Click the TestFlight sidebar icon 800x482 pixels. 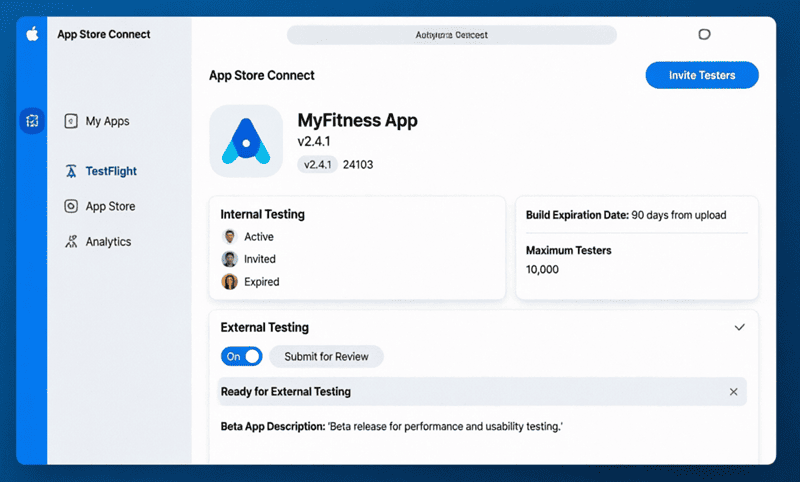(x=71, y=171)
